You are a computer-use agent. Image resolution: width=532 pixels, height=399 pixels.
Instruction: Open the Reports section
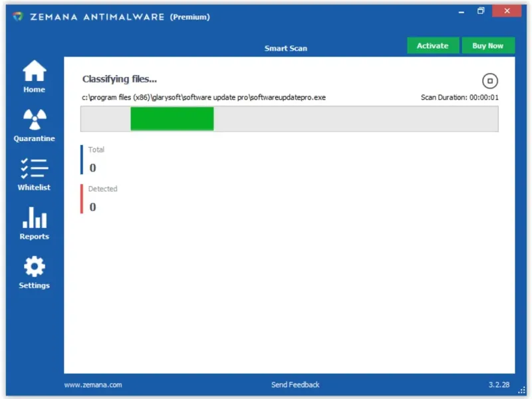[35, 223]
